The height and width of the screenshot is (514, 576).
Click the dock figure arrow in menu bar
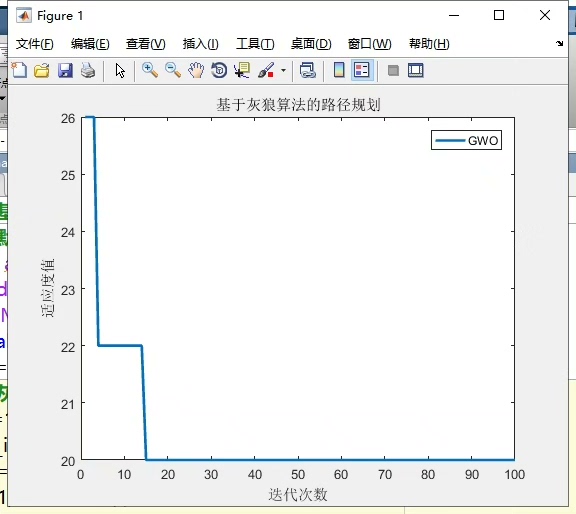pyautogui.click(x=559, y=43)
